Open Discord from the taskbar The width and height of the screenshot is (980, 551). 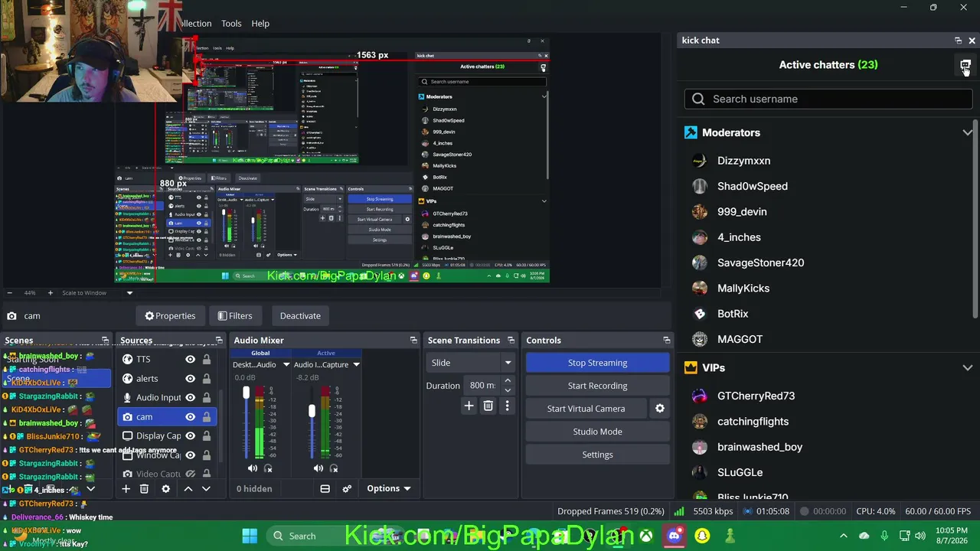click(x=675, y=536)
